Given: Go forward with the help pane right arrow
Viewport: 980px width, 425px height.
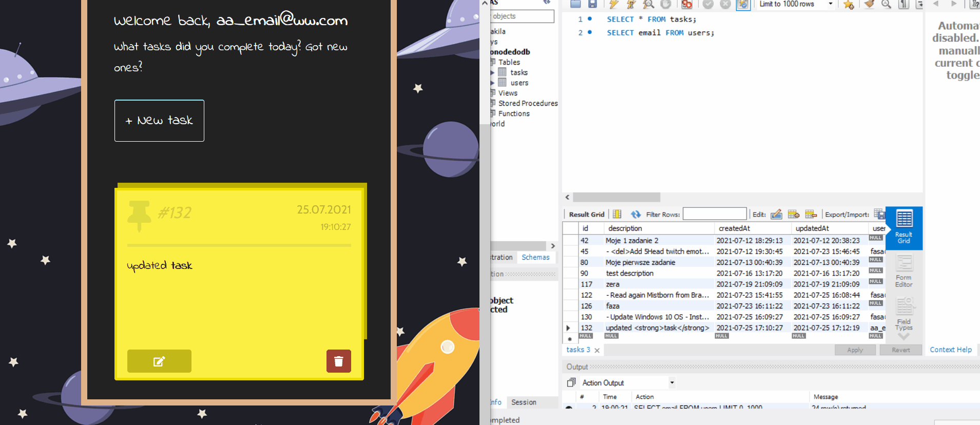Looking at the screenshot, I should [x=954, y=4].
